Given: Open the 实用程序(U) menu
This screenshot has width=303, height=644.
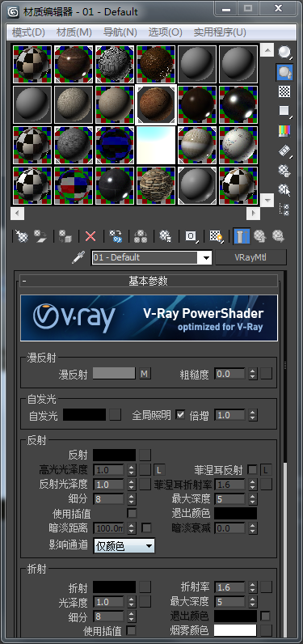Looking at the screenshot, I should tap(220, 32).
